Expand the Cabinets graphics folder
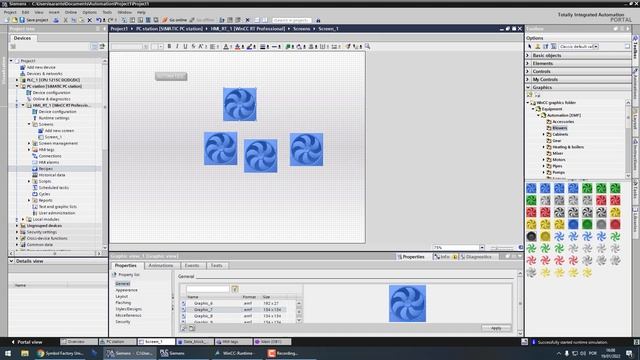The width and height of the screenshot is (640, 360). tap(544, 134)
